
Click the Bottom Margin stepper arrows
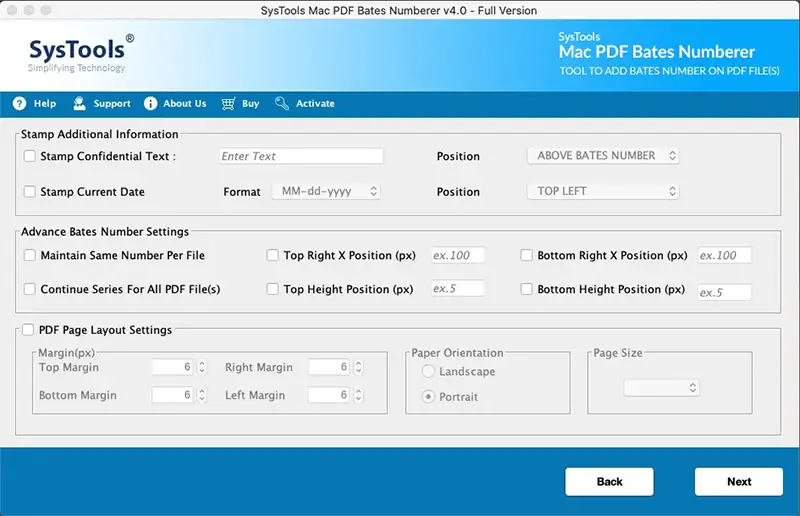point(202,395)
